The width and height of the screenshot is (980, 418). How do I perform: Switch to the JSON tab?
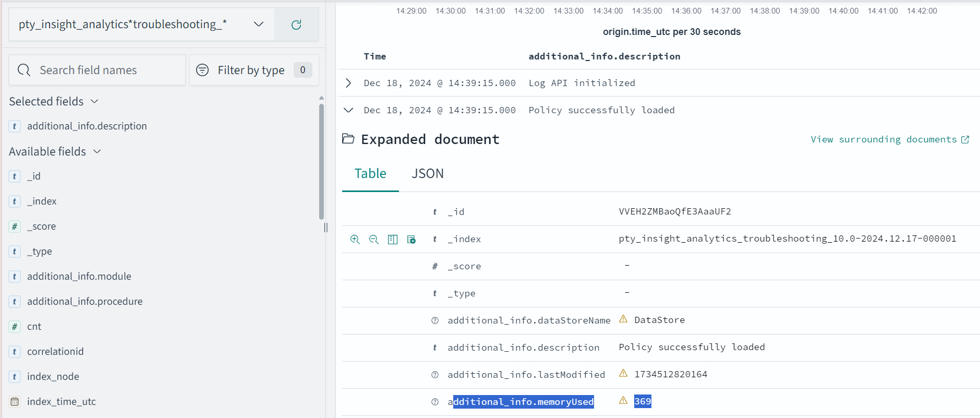[x=427, y=174]
